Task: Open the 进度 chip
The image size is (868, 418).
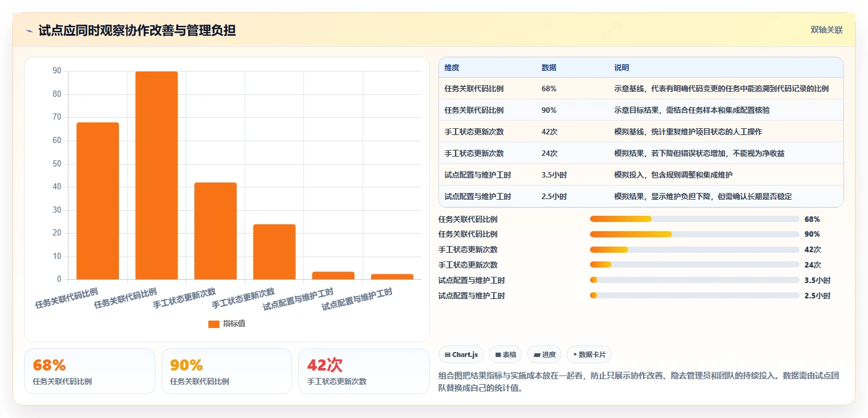Action: click(x=544, y=354)
